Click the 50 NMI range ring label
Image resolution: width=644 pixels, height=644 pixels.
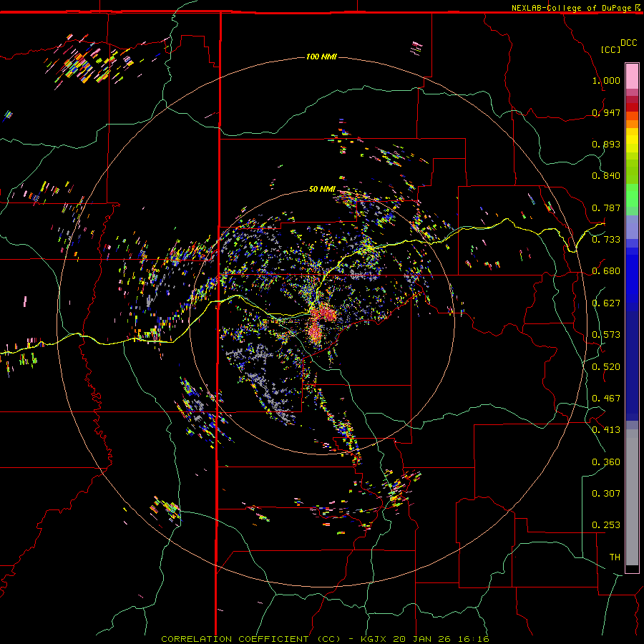[323, 189]
